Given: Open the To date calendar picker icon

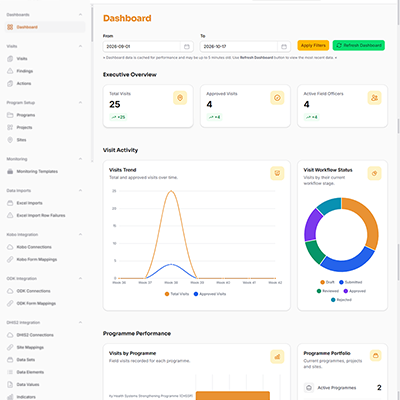Looking at the screenshot, I should point(284,47).
